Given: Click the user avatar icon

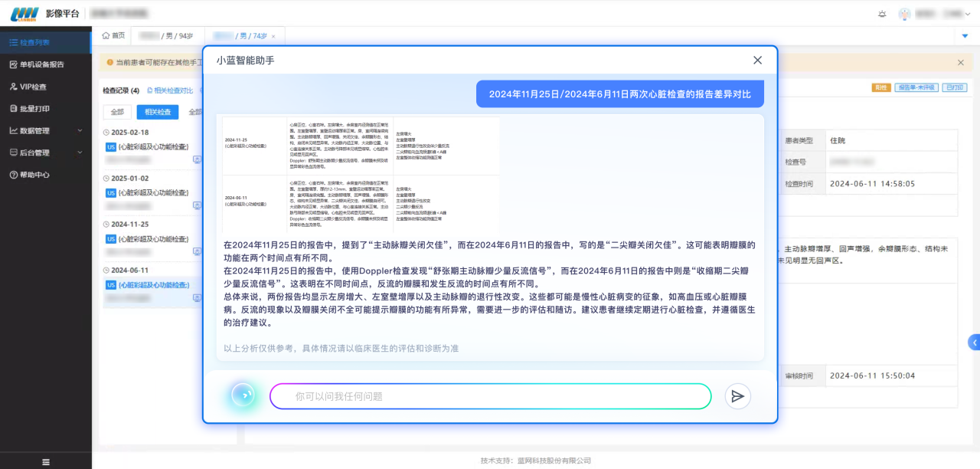Looking at the screenshot, I should [x=904, y=14].
